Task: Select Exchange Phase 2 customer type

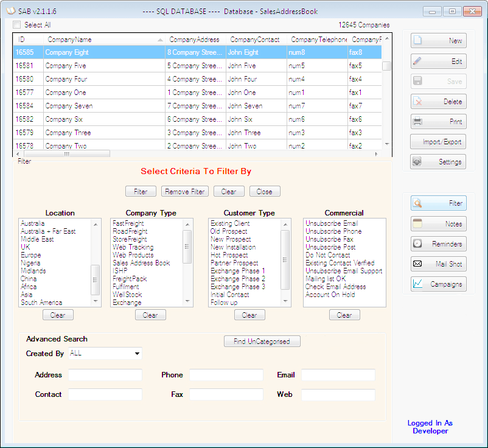Action: pyautogui.click(x=238, y=279)
